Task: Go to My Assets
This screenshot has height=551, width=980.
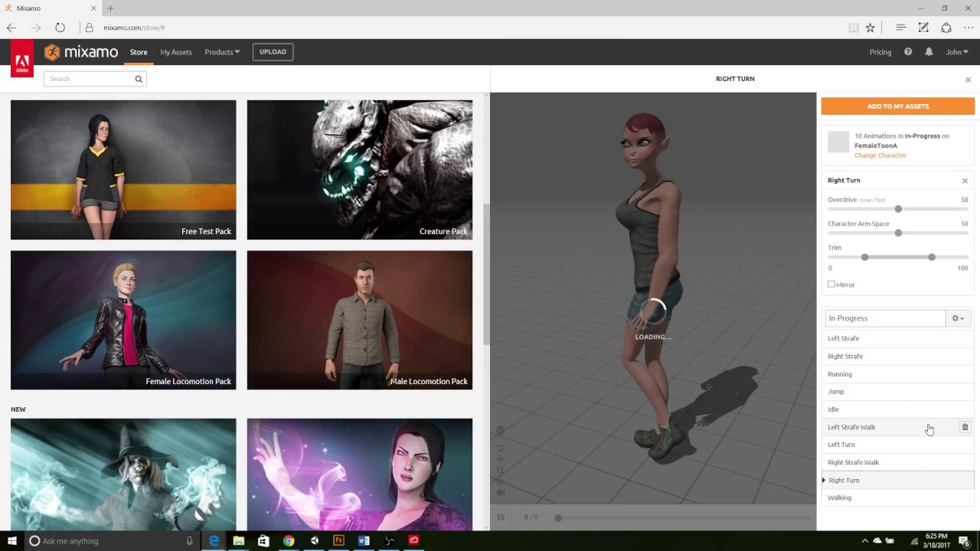Action: (x=176, y=52)
